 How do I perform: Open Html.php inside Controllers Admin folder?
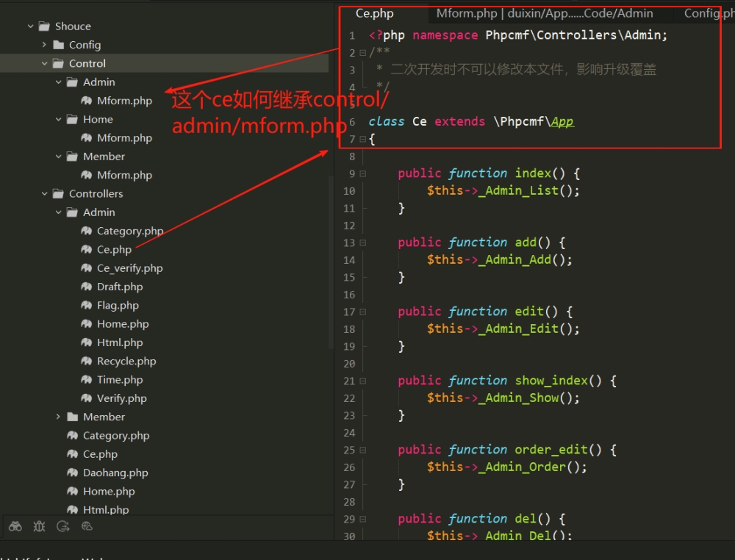tap(120, 342)
